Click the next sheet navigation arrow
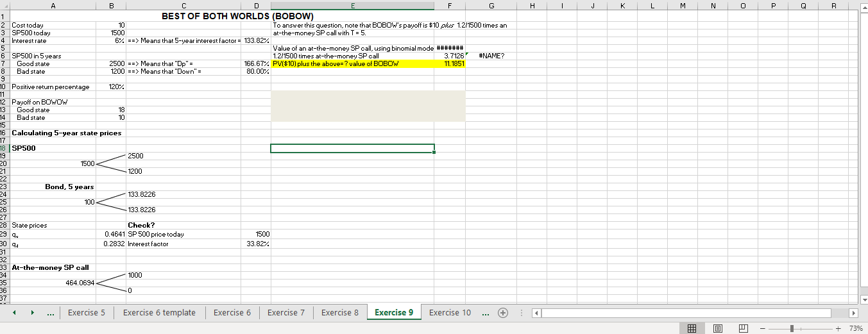This screenshot has width=868, height=334. (x=33, y=313)
